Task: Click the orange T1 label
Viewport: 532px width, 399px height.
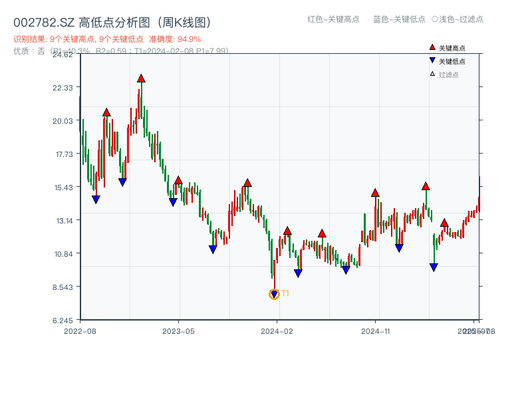Action: coord(285,293)
